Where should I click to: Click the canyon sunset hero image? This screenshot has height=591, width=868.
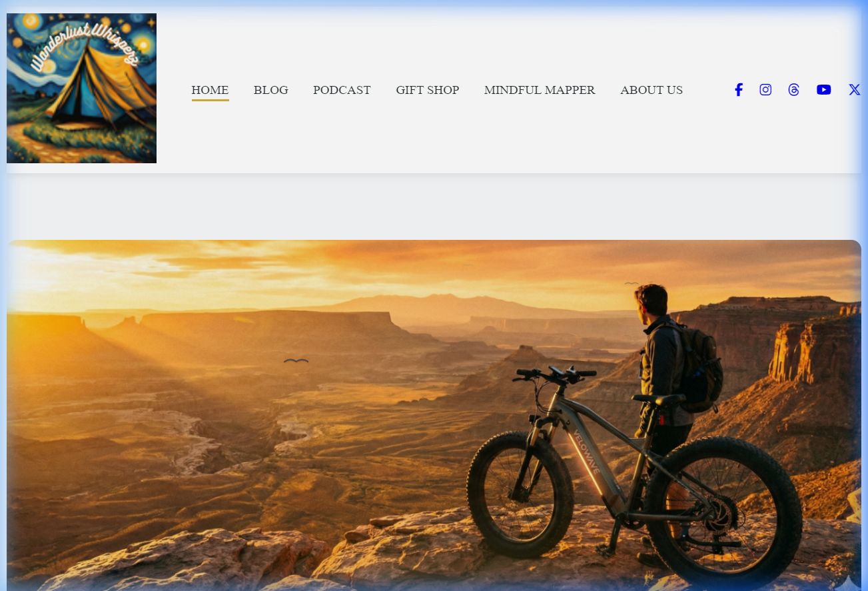pos(434,415)
